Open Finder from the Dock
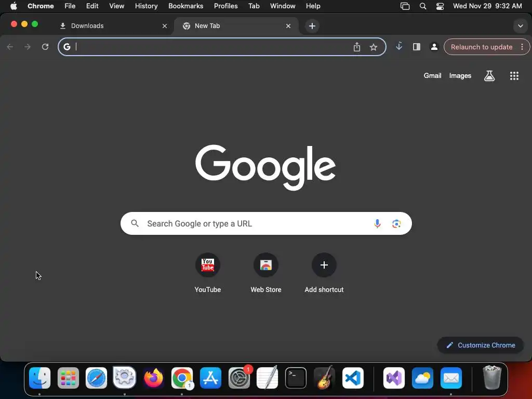This screenshot has width=532, height=399. tap(39, 378)
